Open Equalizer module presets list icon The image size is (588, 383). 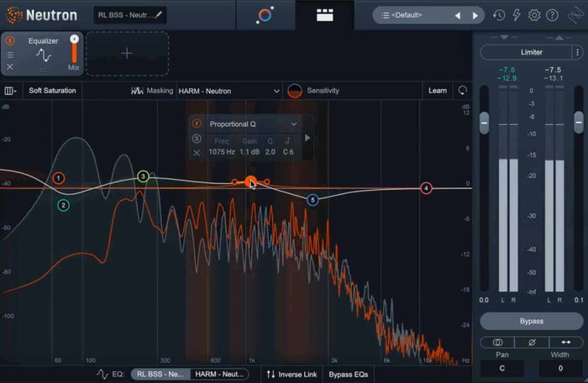[10, 55]
